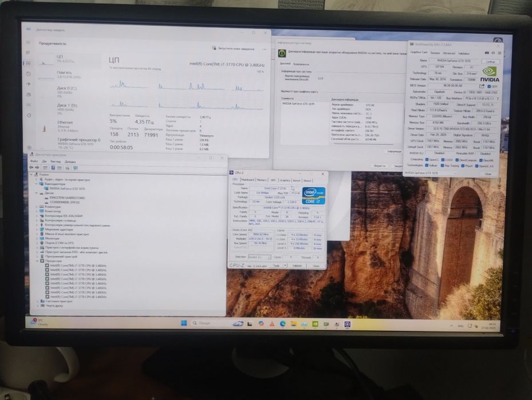Click Run new task in Task Manager
The height and width of the screenshot is (400, 532).
coord(233,49)
